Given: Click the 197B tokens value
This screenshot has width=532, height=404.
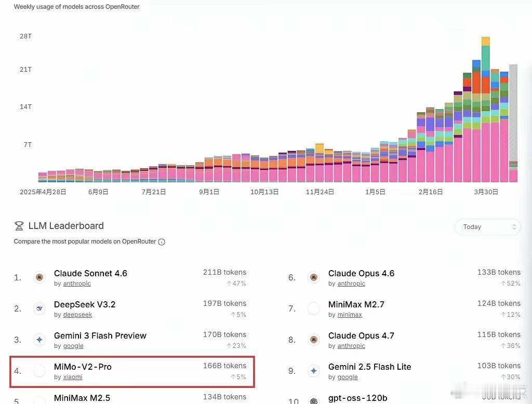Looking at the screenshot, I should click(x=224, y=304).
